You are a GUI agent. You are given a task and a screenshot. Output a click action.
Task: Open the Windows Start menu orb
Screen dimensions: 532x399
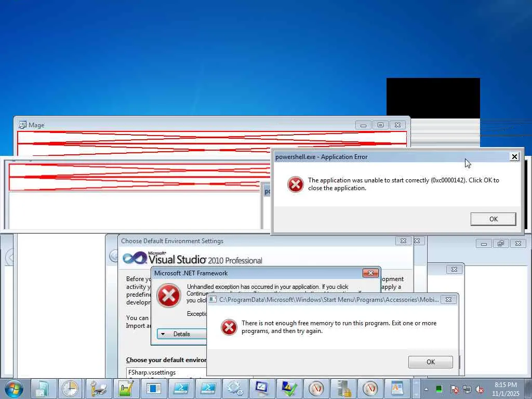(14, 389)
